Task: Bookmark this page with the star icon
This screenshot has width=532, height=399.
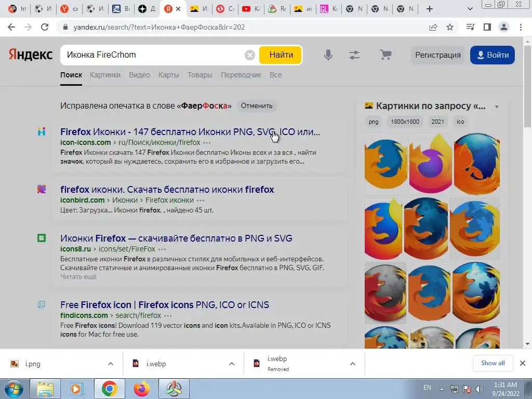Action: pyautogui.click(x=450, y=27)
